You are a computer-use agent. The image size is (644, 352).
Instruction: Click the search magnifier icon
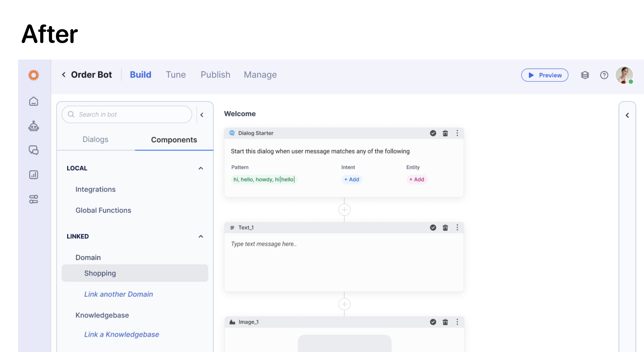click(71, 114)
